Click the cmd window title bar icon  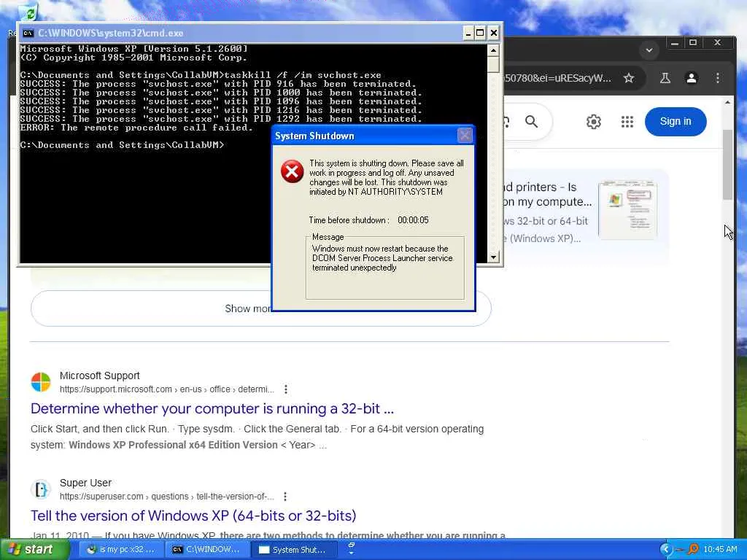28,33
